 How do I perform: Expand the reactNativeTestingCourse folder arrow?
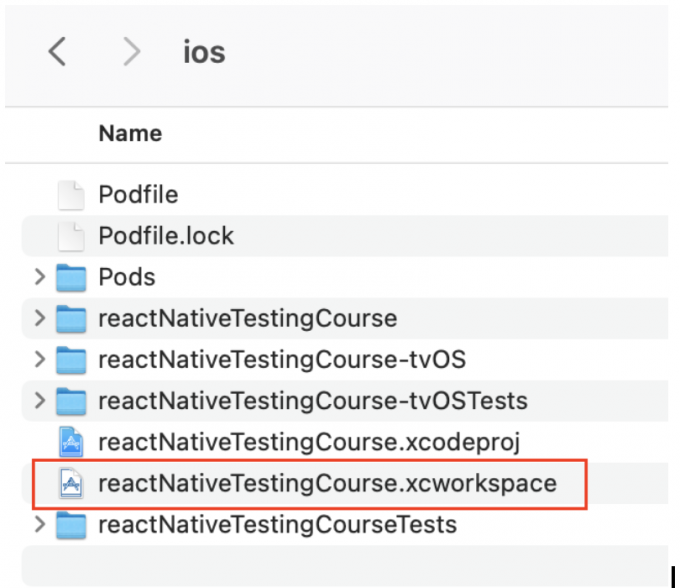[40, 318]
